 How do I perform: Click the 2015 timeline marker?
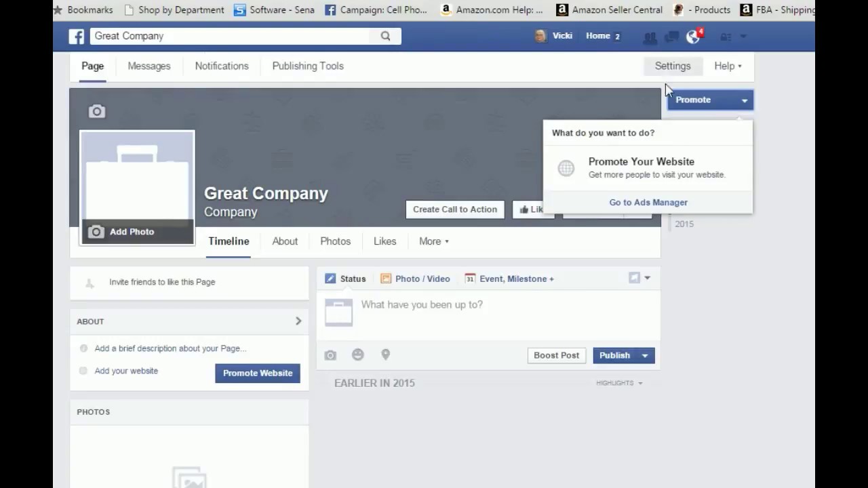(x=684, y=224)
